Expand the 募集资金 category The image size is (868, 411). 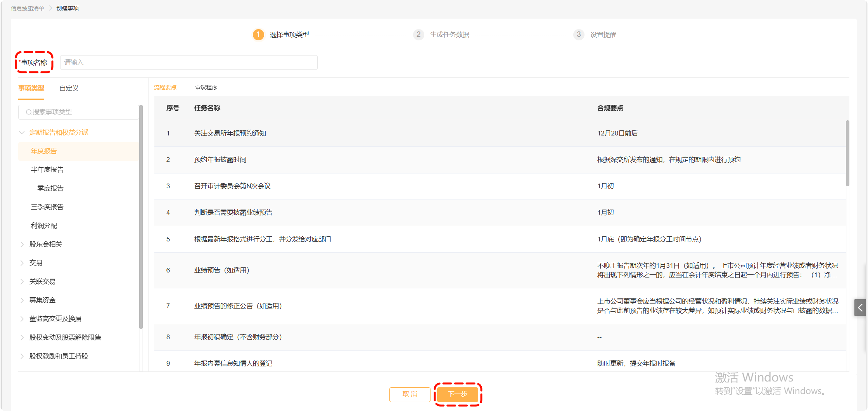[x=22, y=300]
